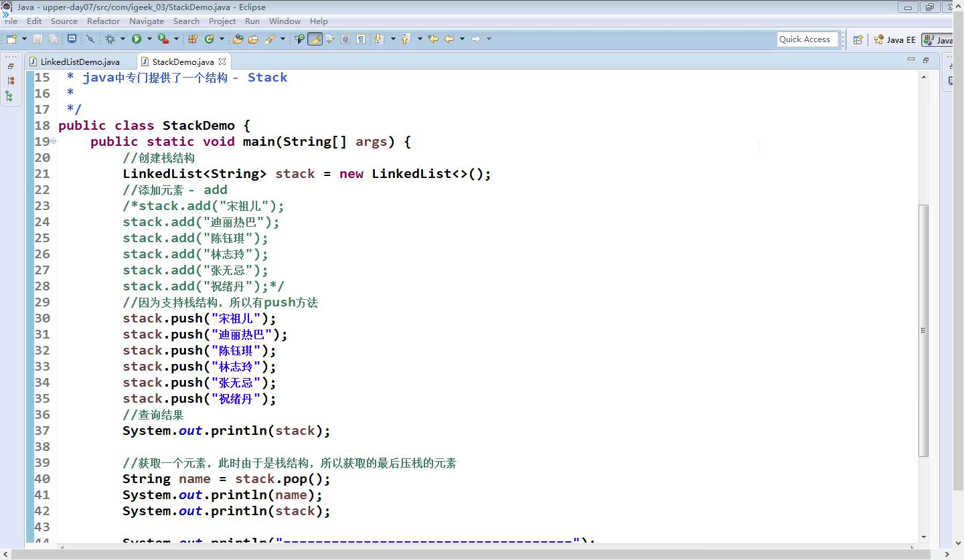The image size is (964, 560).
Task: Open the Package Explorer icon in left sidebar
Action: tap(11, 80)
